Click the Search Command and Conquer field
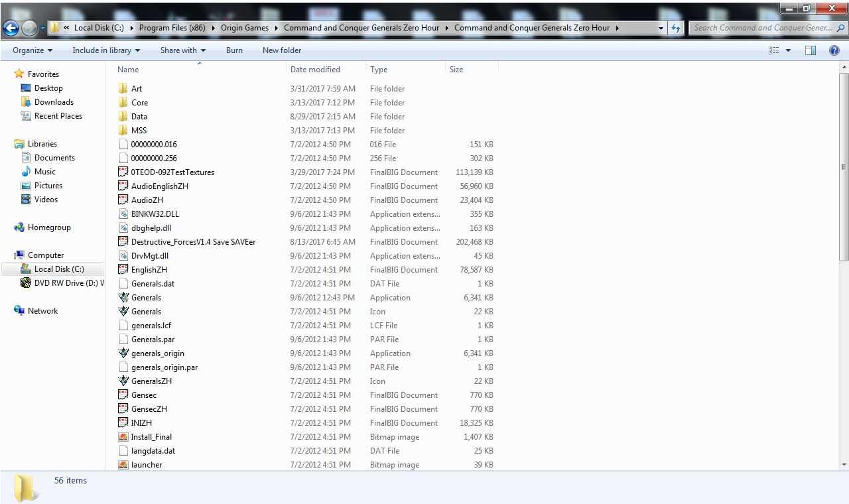Viewport: 849px width, 504px height. click(767, 28)
